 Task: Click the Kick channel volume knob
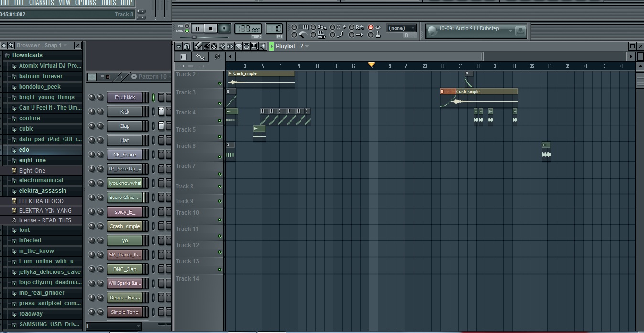(x=100, y=112)
